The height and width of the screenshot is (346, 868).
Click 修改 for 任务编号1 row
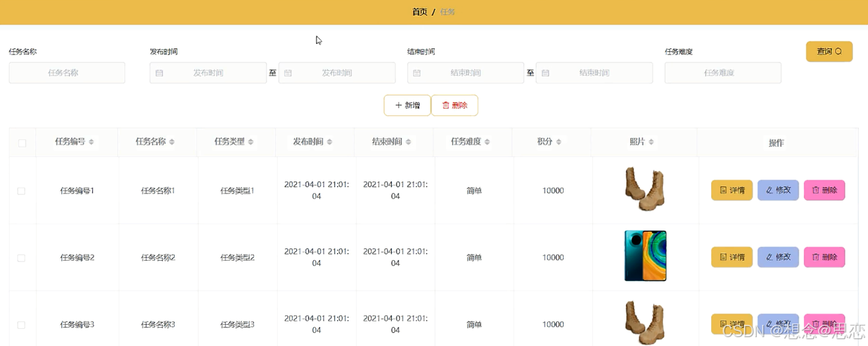(x=778, y=190)
